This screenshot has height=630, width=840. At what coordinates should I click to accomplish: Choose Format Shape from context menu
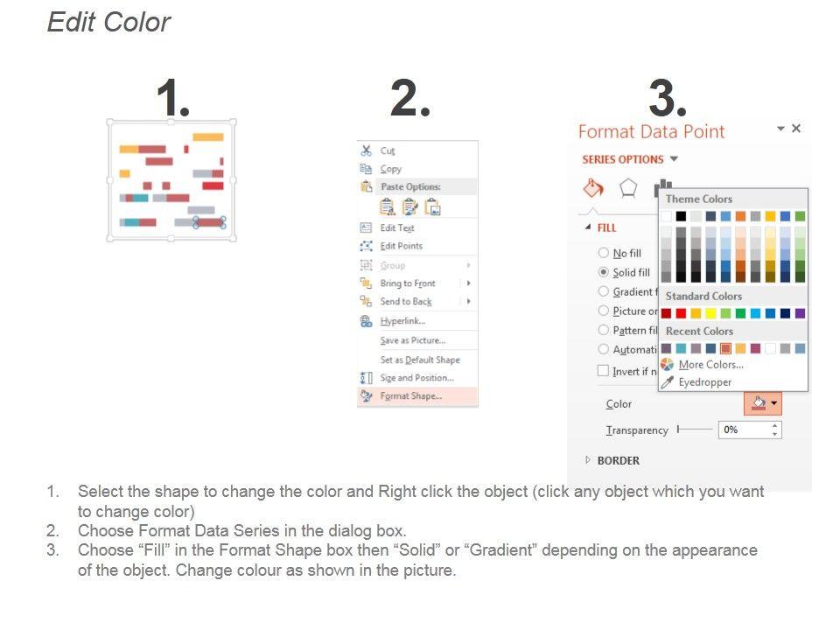click(x=410, y=396)
